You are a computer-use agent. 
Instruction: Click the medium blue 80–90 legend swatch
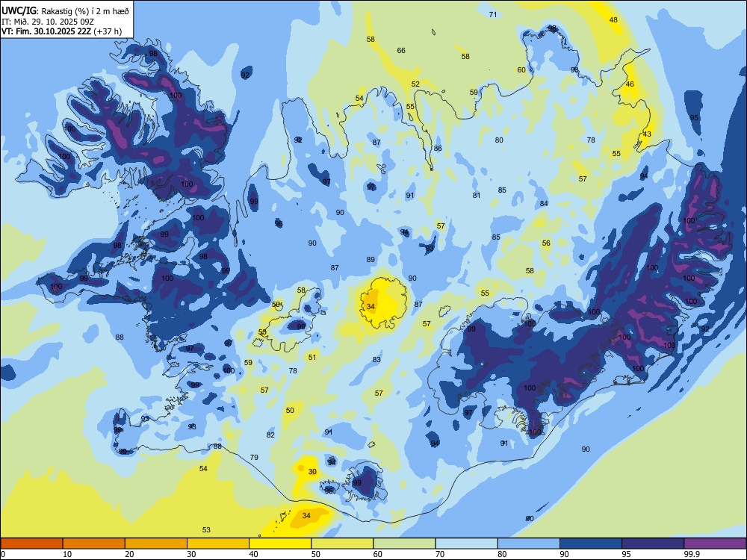point(529,544)
